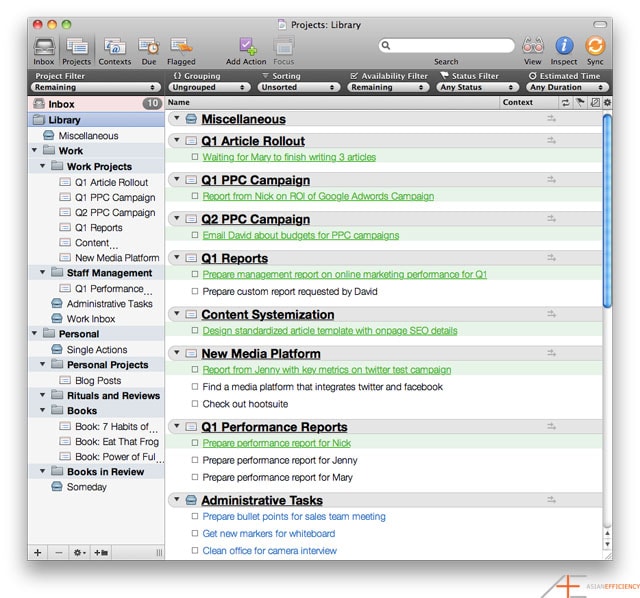
Task: Select the Inbox row in sidebar
Action: point(96,104)
